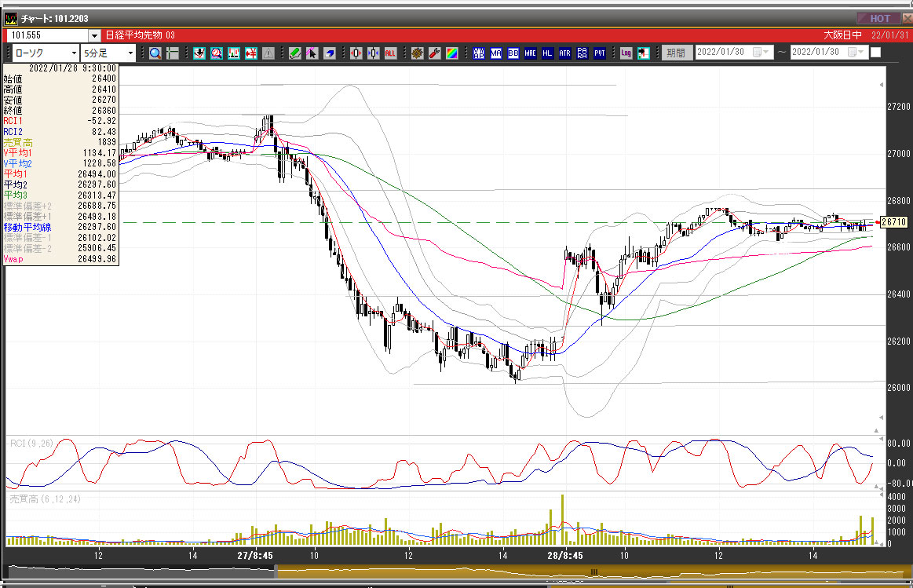Open the brown chip settings icon

(417, 53)
